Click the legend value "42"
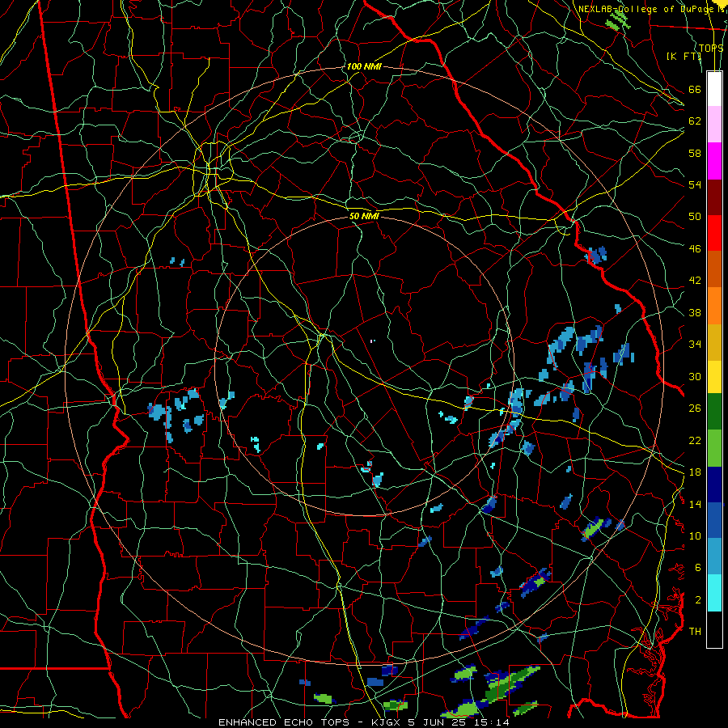Screen dimensions: 728x728 (x=695, y=281)
